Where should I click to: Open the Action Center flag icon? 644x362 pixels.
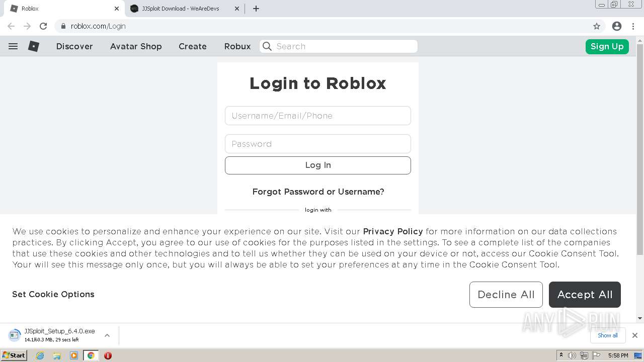(596, 355)
